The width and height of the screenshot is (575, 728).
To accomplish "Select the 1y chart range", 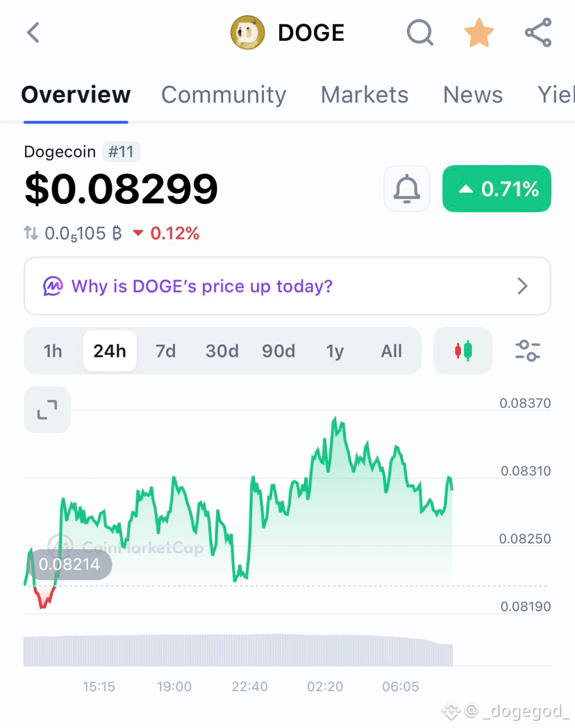I will click(335, 351).
